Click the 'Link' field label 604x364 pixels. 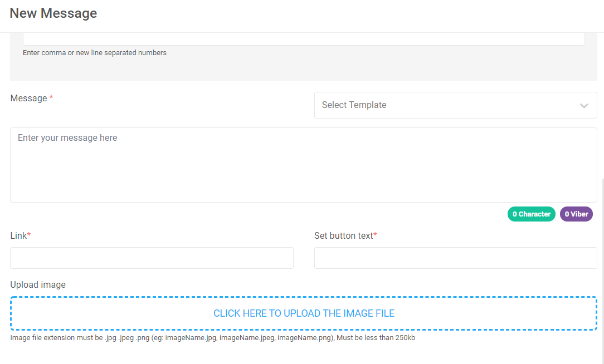coord(18,236)
